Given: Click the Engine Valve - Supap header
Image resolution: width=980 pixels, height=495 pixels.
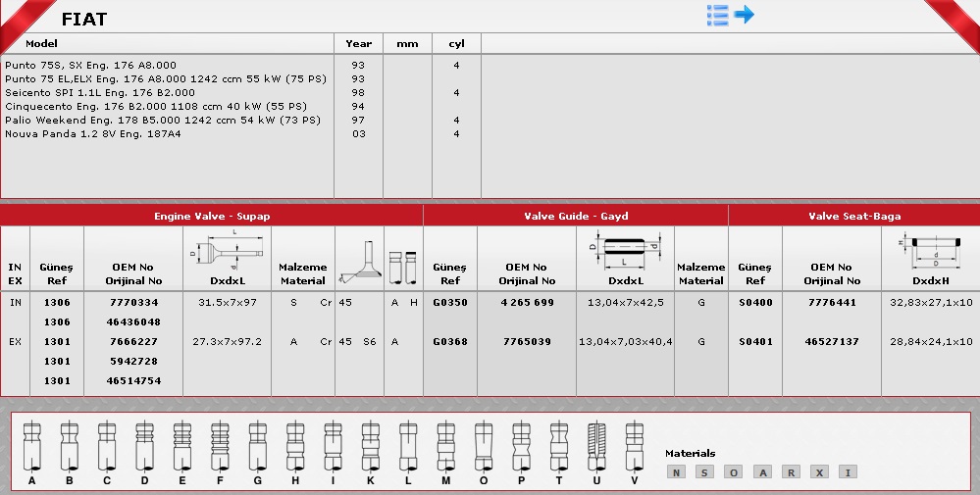Looking at the screenshot, I should point(212,216).
